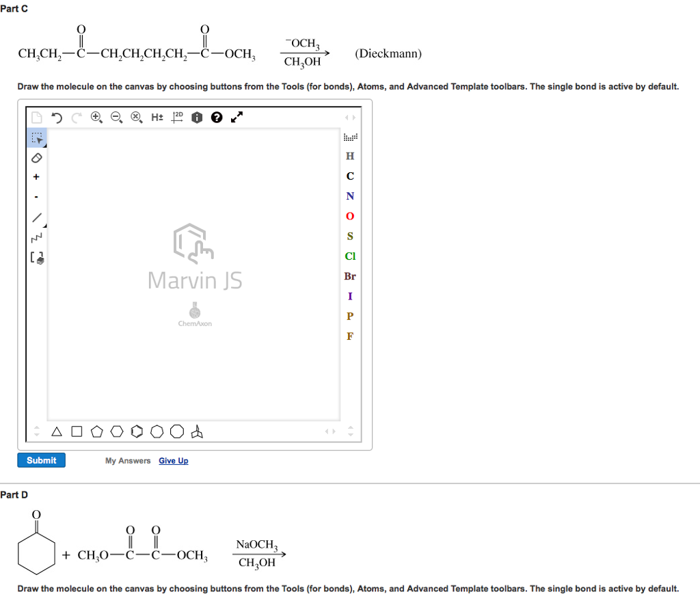Click inside the Marvin JS drawing canvas

point(193,274)
